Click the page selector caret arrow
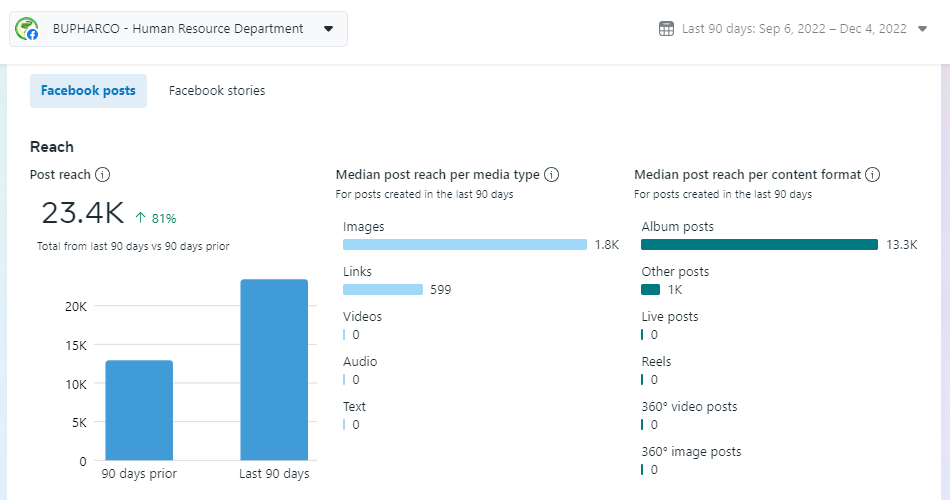The image size is (950, 500). pyautogui.click(x=329, y=29)
